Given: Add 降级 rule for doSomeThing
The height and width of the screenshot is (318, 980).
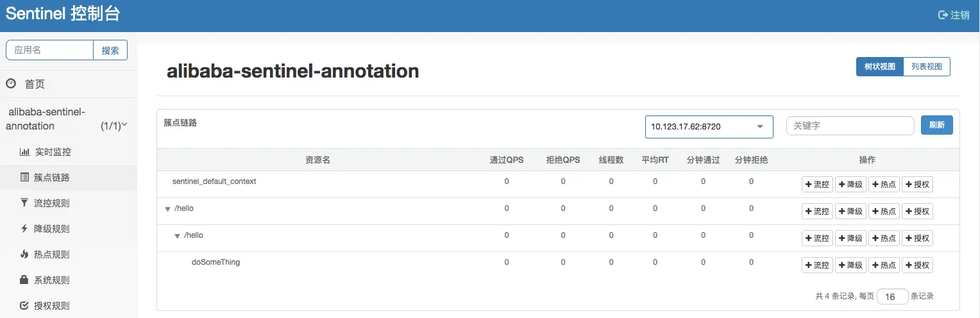Looking at the screenshot, I should pos(850,265).
